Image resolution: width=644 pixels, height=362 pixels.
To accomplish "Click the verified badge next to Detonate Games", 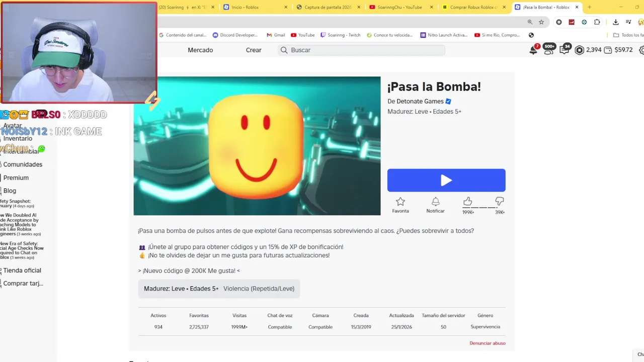I will pos(448,102).
